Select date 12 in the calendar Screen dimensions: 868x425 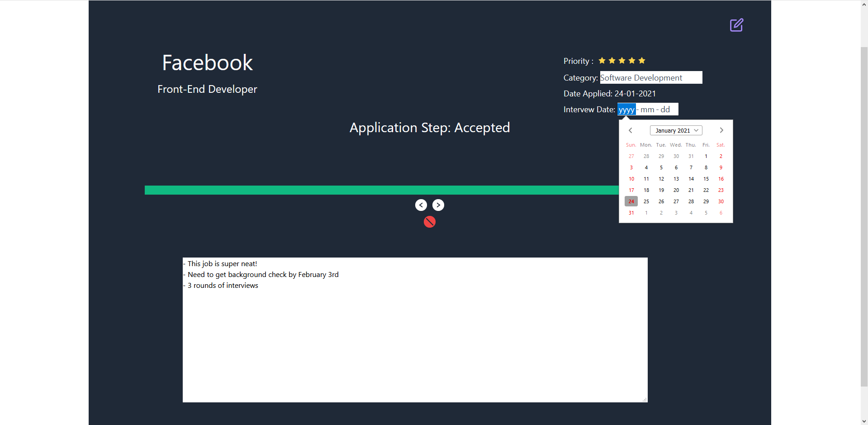[661, 179]
